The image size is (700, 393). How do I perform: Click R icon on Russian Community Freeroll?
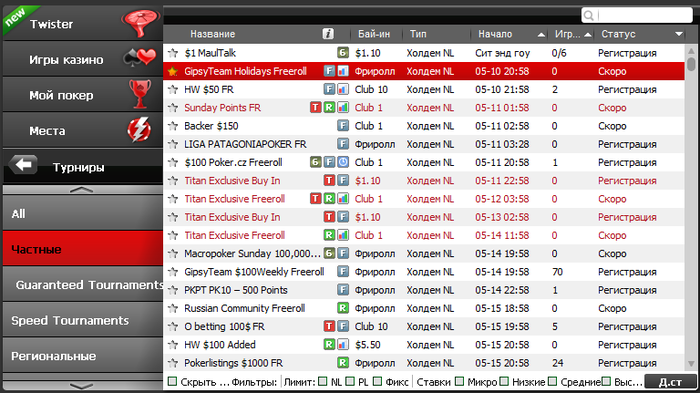point(343,308)
